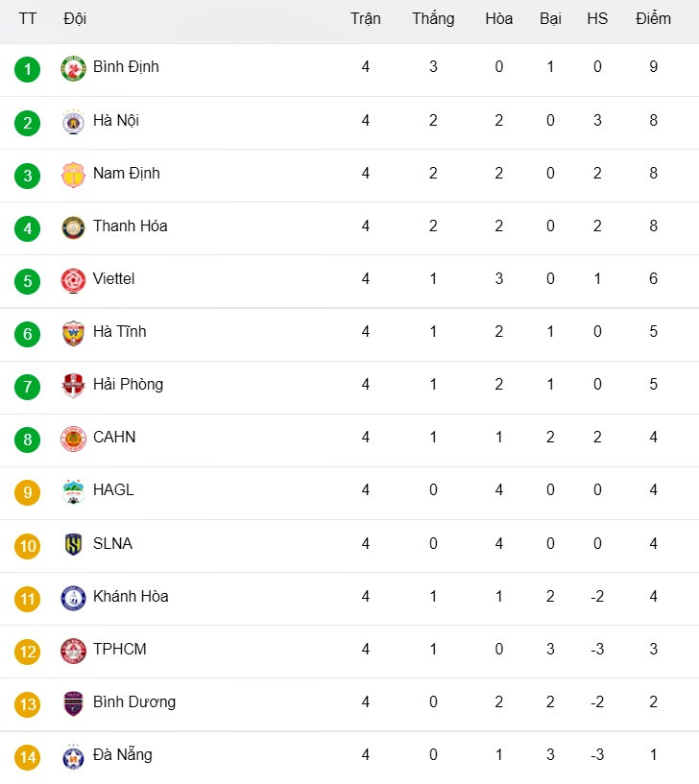Click the Khánh Hòa club logo
Screen dimensions: 699x784
point(74,597)
